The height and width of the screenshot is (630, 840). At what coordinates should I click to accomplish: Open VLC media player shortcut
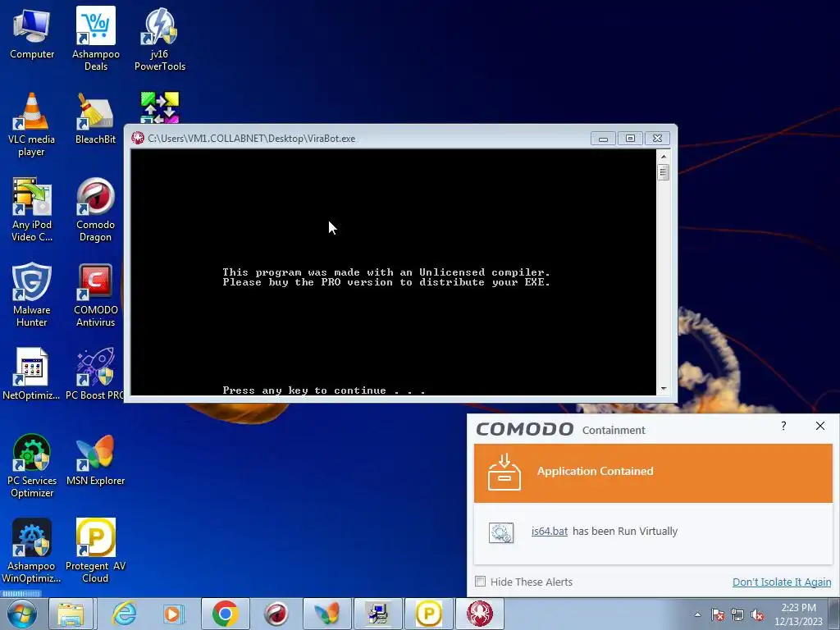pos(32,125)
